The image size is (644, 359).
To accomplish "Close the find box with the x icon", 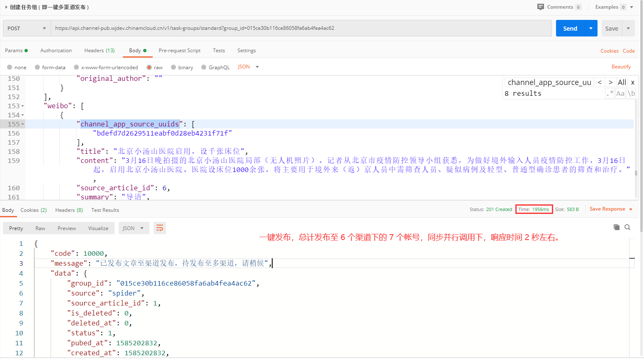I will coord(632,82).
